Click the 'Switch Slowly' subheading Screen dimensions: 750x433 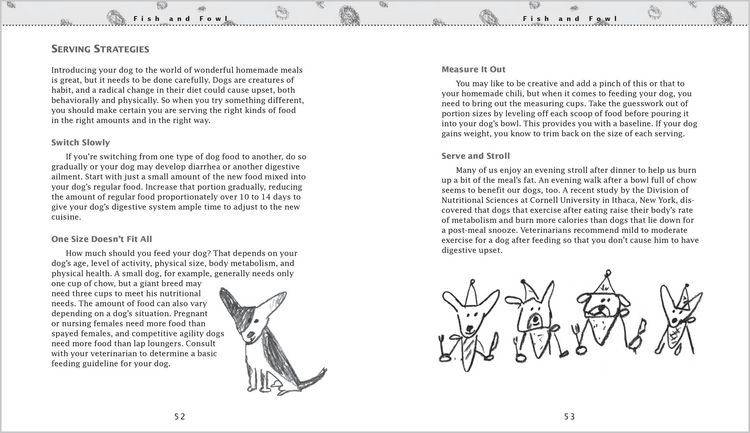[x=81, y=143]
